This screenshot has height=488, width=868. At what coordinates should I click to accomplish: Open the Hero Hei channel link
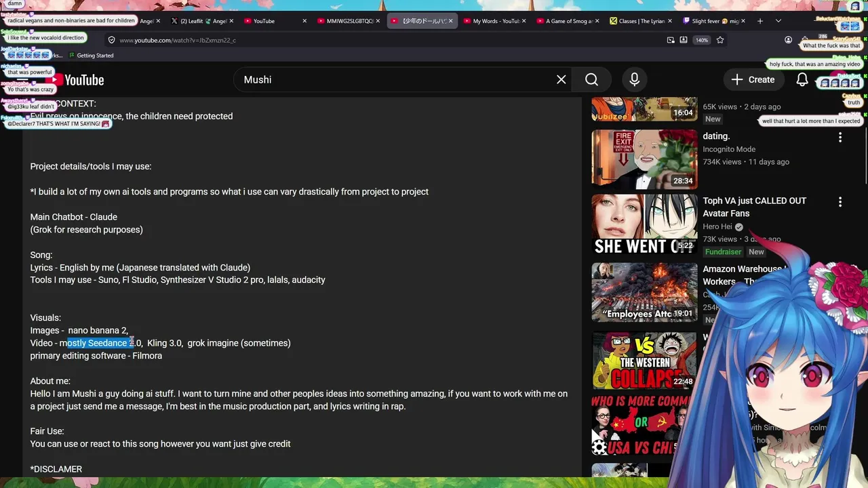pyautogui.click(x=717, y=226)
